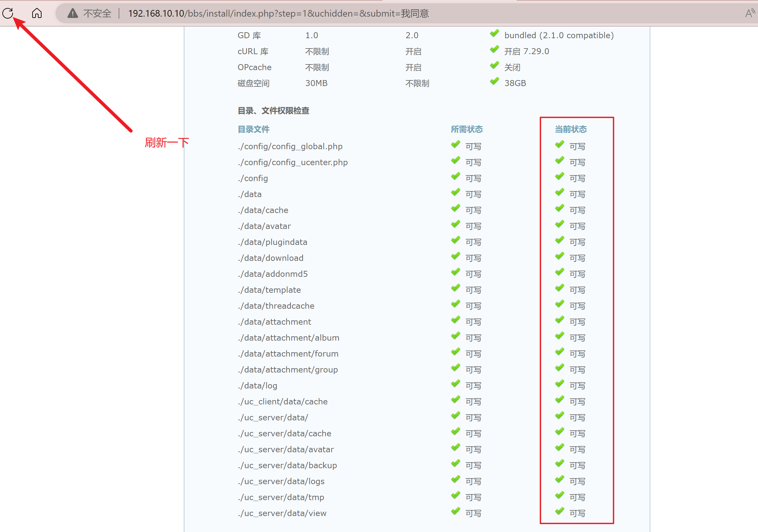Click the green check beside 开启 7.29.0
This screenshot has height=532, width=758.
pyautogui.click(x=494, y=49)
